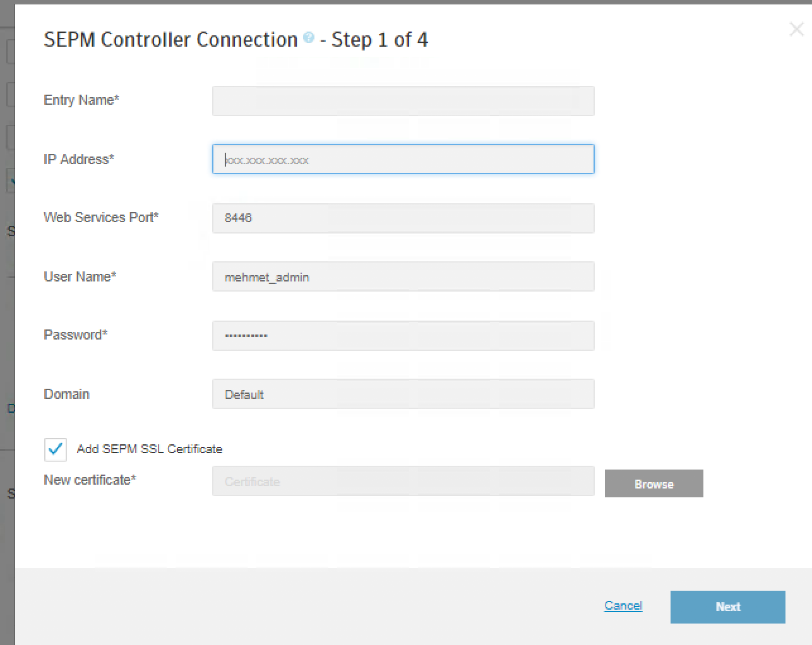
Task: Click the 'New certificate*' label text
Action: tap(90, 480)
